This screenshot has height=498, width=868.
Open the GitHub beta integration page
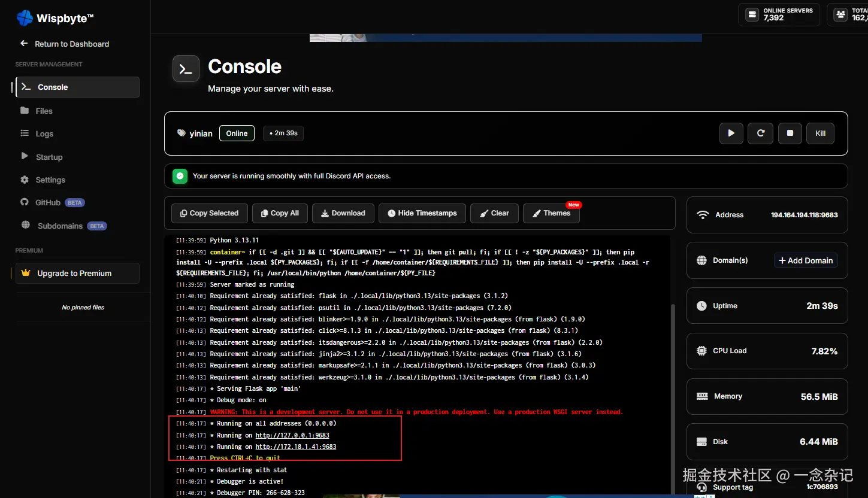53,202
